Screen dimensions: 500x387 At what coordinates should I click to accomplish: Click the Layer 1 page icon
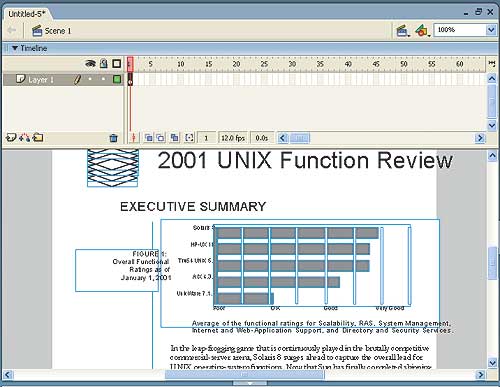[x=20, y=79]
